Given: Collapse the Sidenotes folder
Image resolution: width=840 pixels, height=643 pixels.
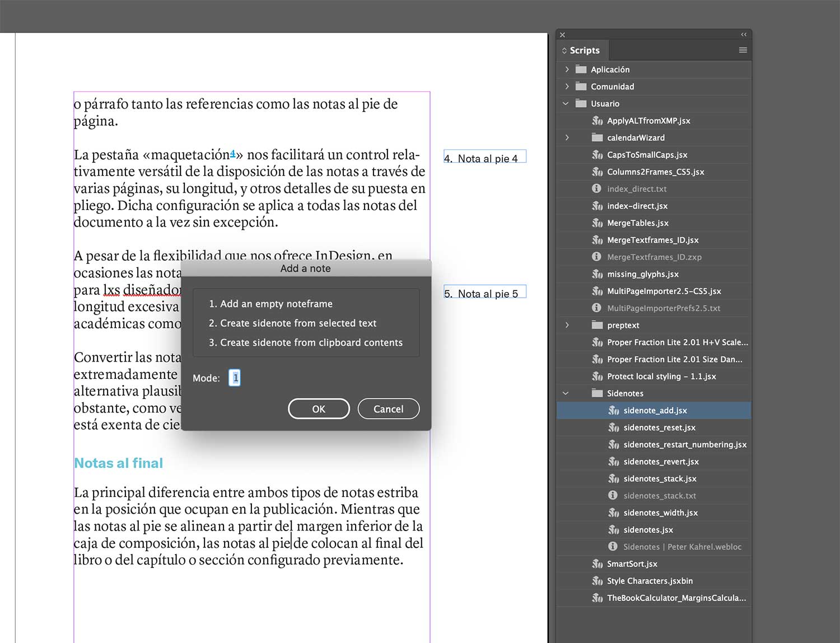Looking at the screenshot, I should pyautogui.click(x=566, y=393).
